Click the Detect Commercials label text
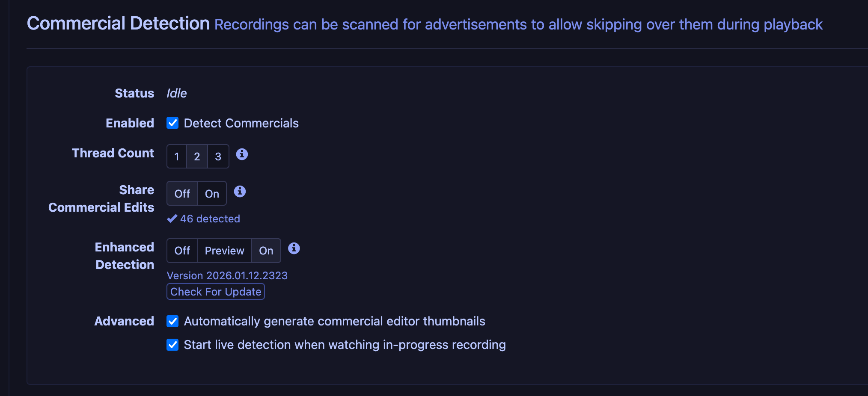 click(241, 123)
